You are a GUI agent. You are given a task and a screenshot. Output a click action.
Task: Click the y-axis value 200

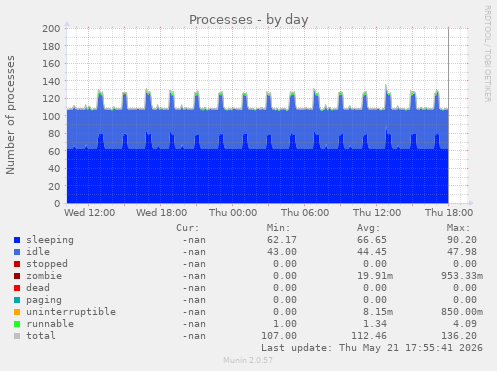[x=51, y=29]
